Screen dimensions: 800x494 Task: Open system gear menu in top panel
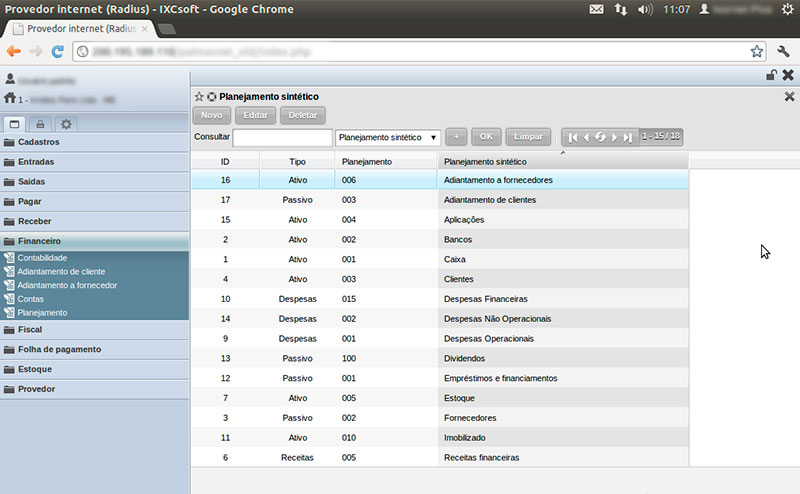[x=788, y=9]
